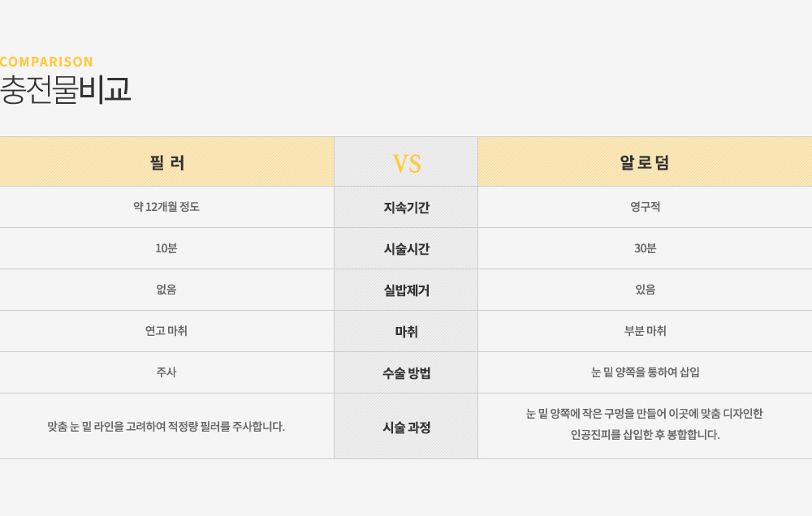Click the 부분 마취 cell
This screenshot has height=516, width=812.
[645, 331]
